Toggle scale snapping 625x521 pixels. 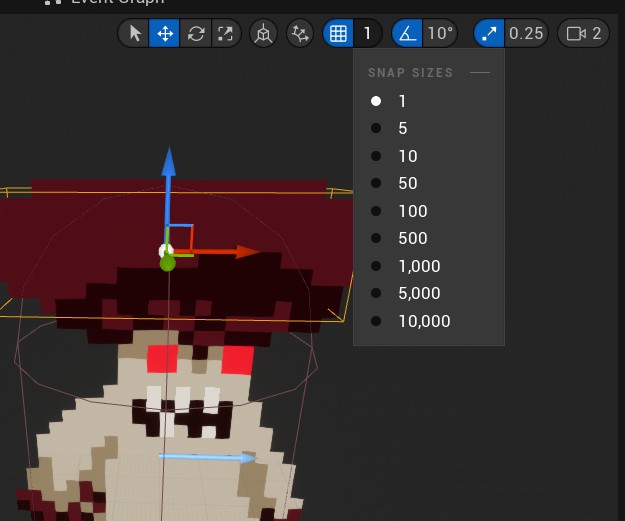pos(489,34)
